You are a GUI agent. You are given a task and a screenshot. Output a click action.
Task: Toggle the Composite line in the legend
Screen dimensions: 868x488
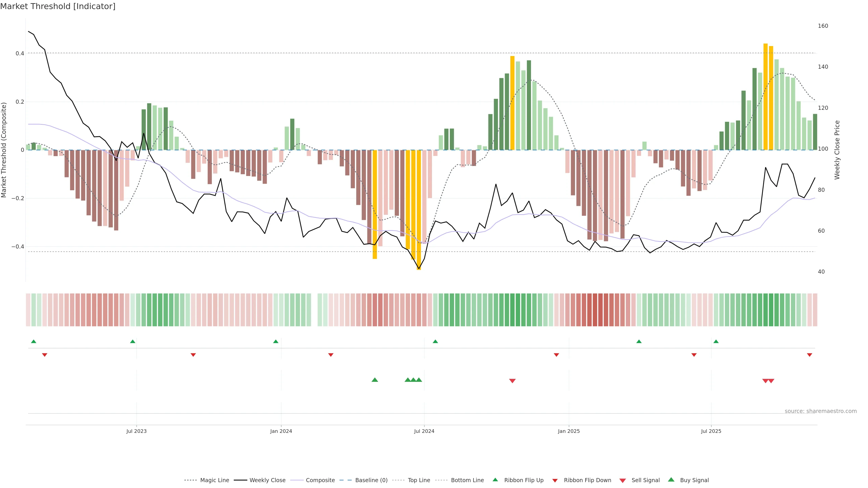320,480
